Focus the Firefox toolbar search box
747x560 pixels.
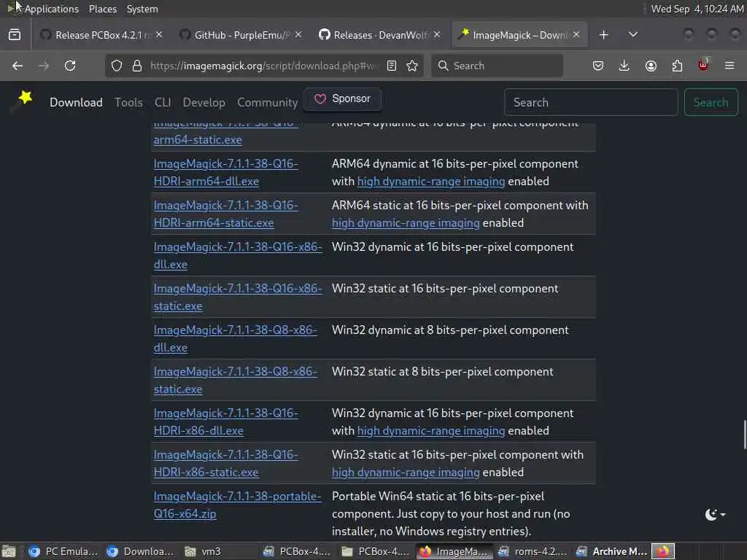pyautogui.click(x=497, y=66)
